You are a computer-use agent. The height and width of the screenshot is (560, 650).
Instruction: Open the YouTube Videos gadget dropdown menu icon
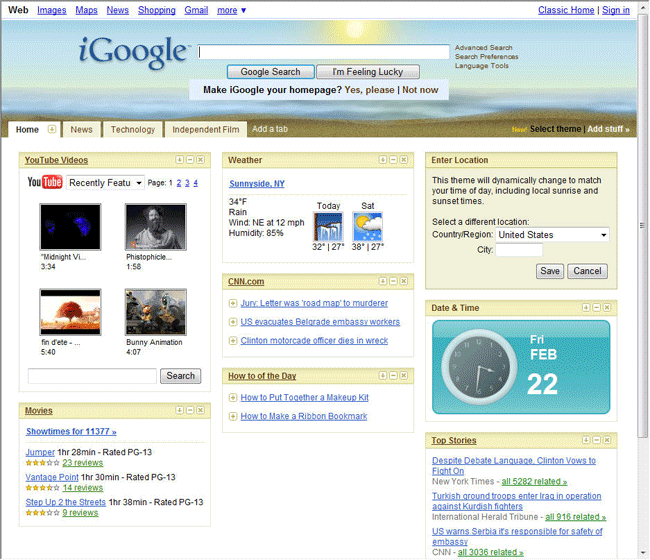pos(179,160)
